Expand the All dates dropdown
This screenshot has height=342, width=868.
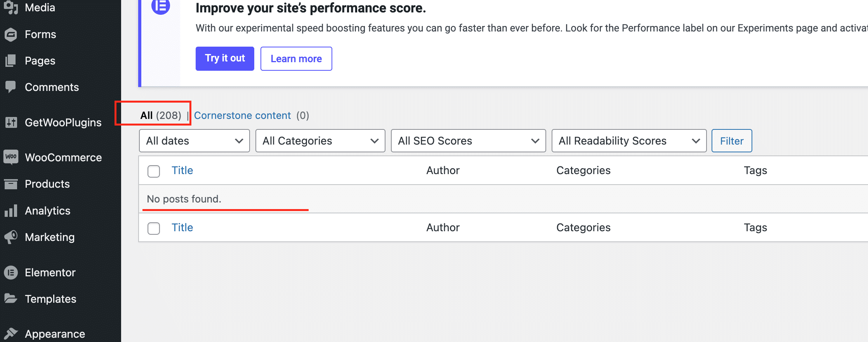pos(194,141)
